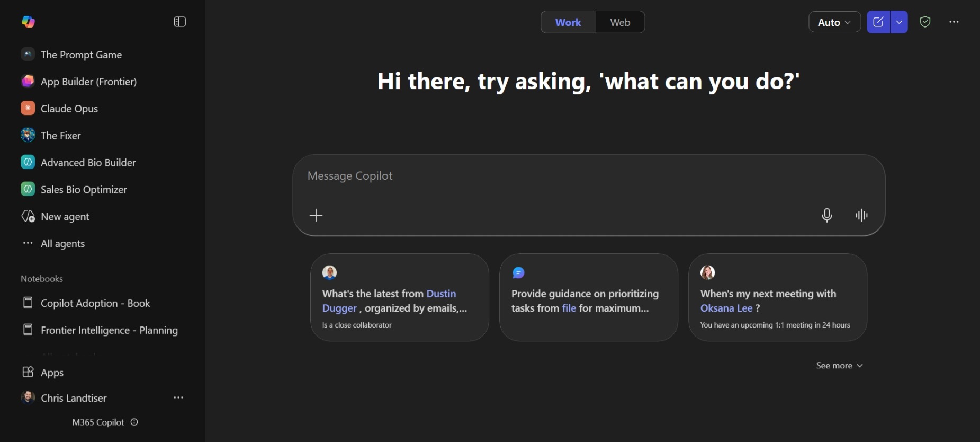Image resolution: width=980 pixels, height=442 pixels.
Task: Open Advanced Bio Builder agent icon
Action: tap(28, 162)
